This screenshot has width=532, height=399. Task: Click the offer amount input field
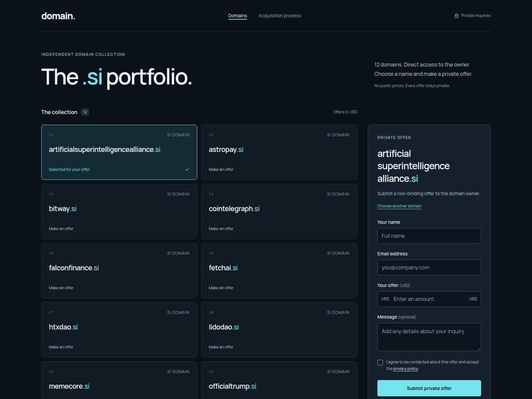pyautogui.click(x=429, y=299)
